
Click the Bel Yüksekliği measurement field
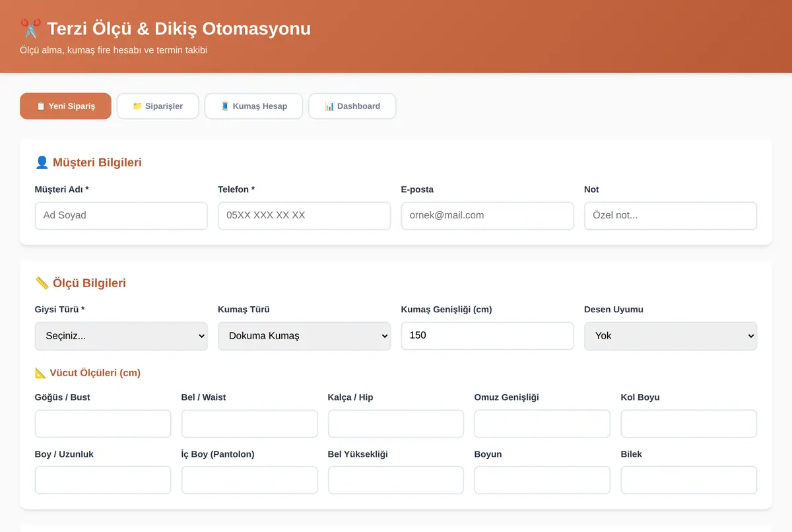point(396,481)
